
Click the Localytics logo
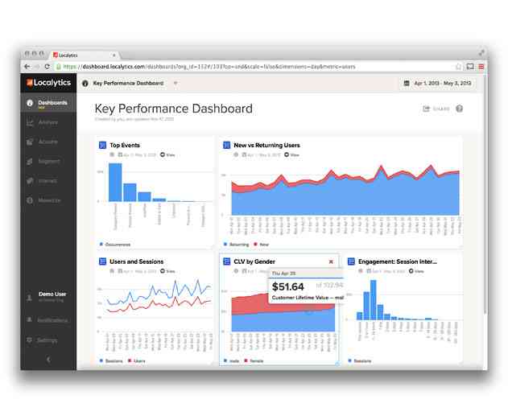tap(48, 83)
